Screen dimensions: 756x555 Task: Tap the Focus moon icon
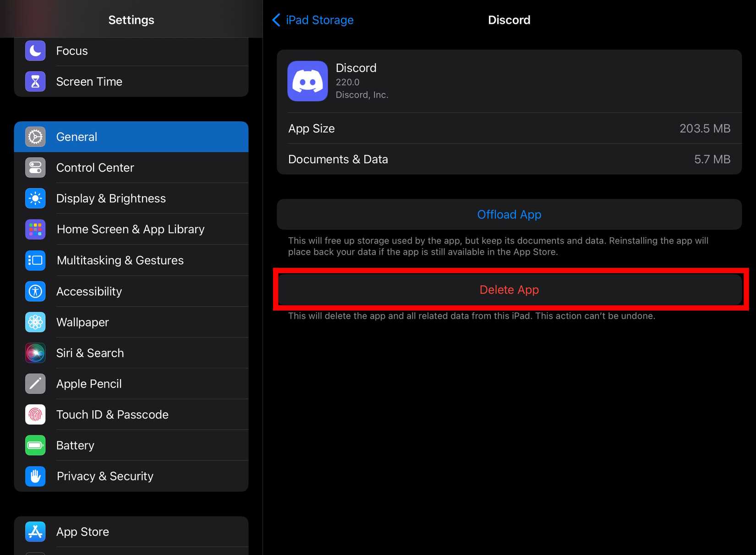pos(35,51)
